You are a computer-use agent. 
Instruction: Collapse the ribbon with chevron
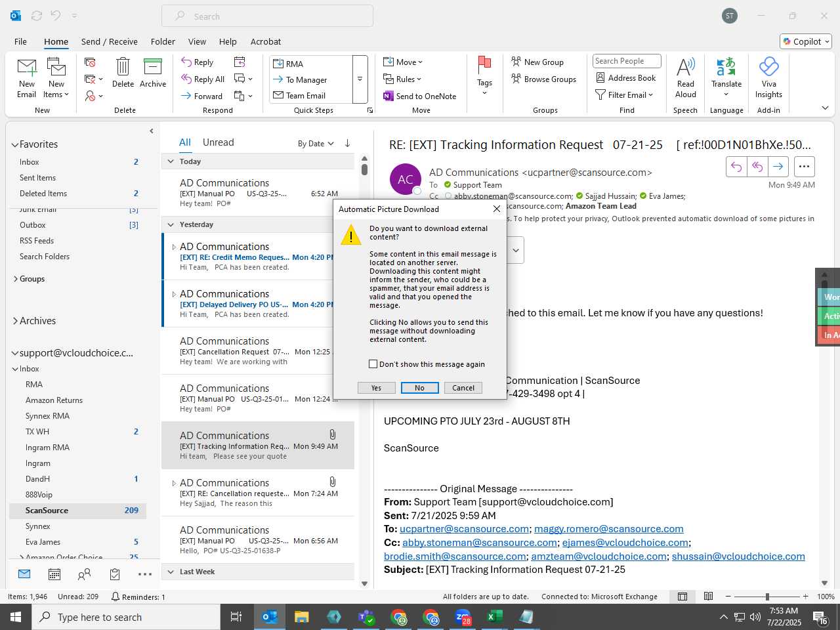point(825,108)
